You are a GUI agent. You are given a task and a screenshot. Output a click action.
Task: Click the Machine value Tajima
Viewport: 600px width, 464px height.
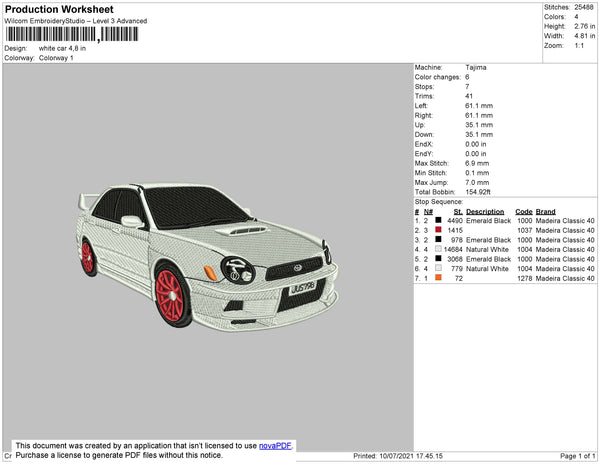pyautogui.click(x=476, y=67)
